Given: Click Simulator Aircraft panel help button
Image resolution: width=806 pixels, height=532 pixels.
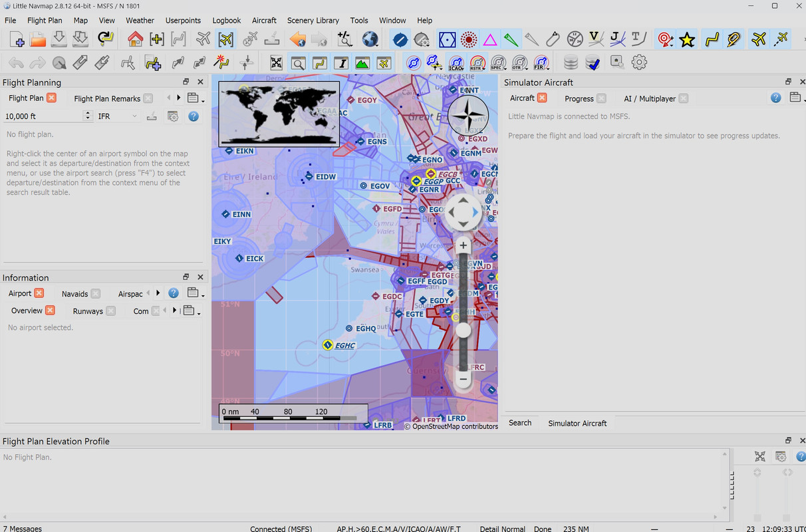Looking at the screenshot, I should click(775, 98).
